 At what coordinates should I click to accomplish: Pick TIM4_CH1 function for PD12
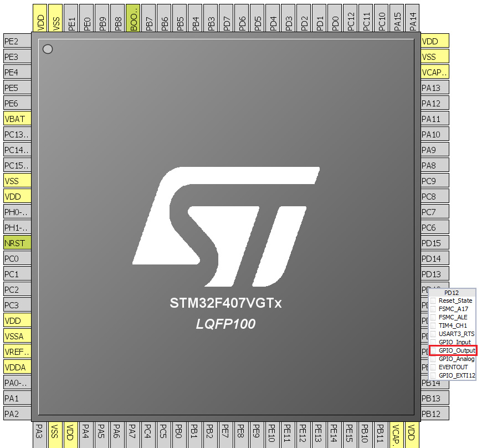point(453,325)
